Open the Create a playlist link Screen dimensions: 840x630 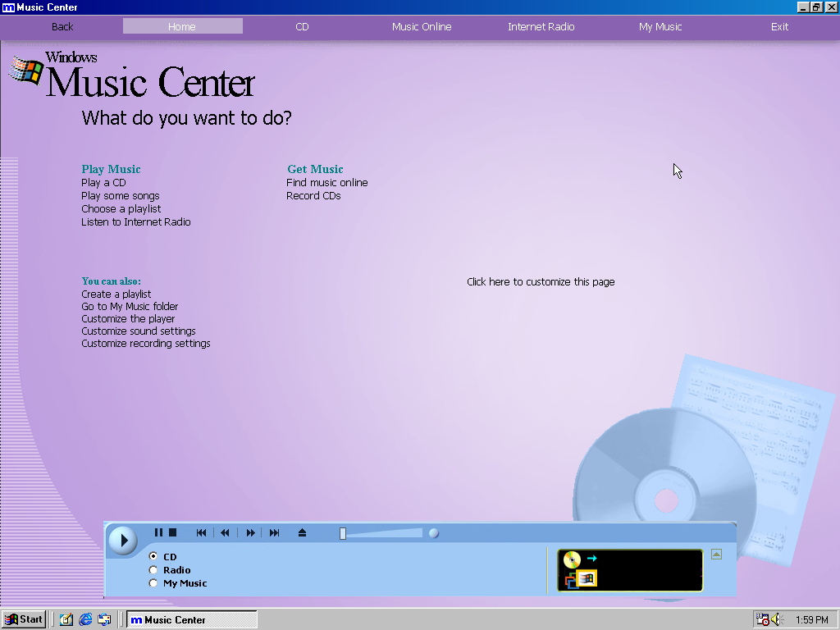coord(116,294)
